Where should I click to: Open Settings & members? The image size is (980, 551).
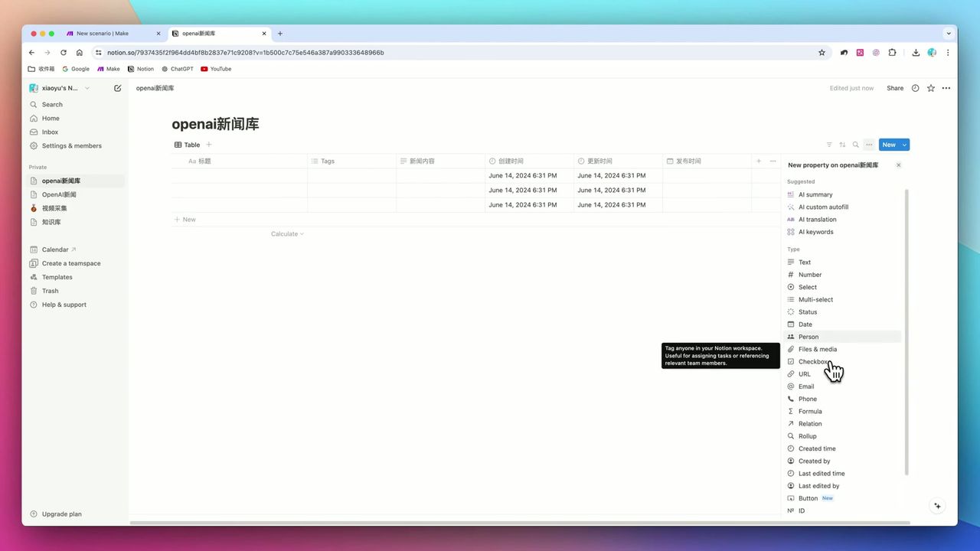pyautogui.click(x=71, y=145)
